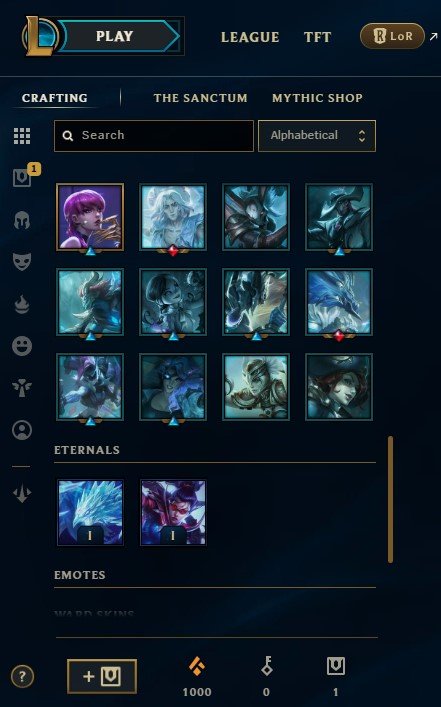The width and height of the screenshot is (441, 707).
Task: Filter loot by ward skins icon
Action: (22, 388)
